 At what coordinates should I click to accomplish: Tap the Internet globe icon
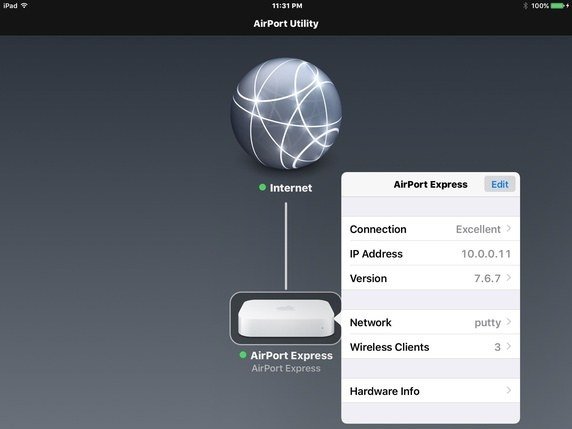point(286,113)
